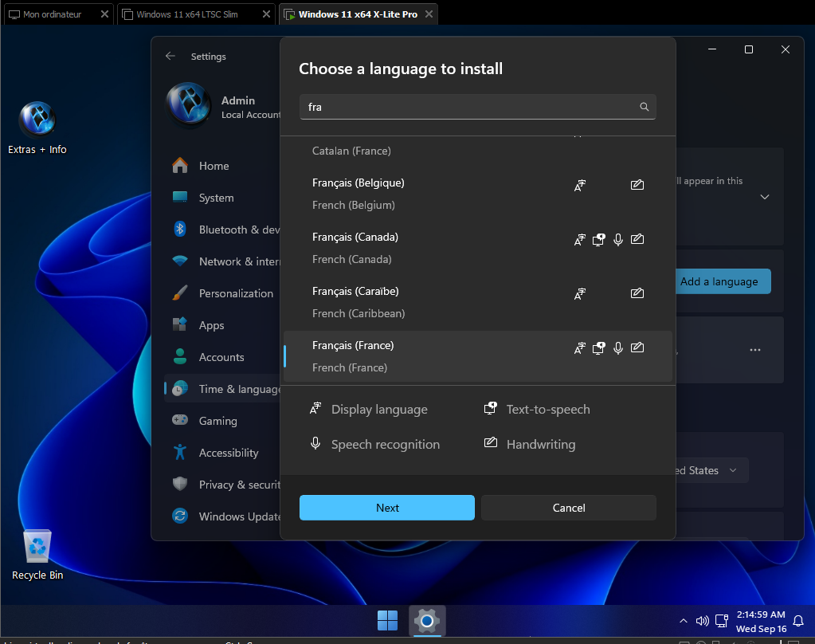Click the Personalization paintbrush icon
Screen dimensions: 815x644
tap(180, 293)
